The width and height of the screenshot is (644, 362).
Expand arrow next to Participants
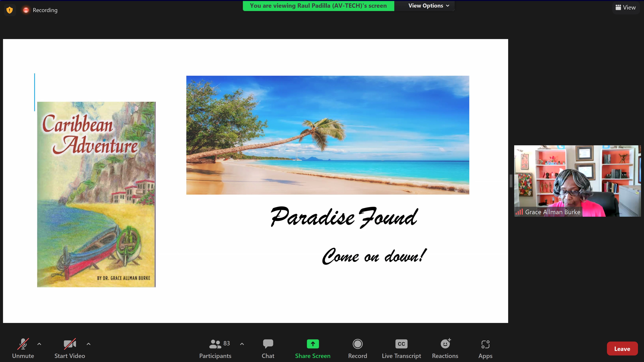click(242, 344)
